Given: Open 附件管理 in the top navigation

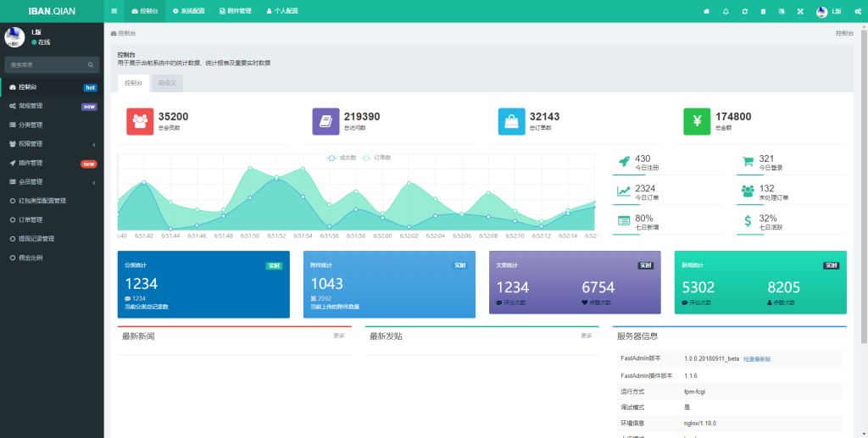Looking at the screenshot, I should (235, 11).
